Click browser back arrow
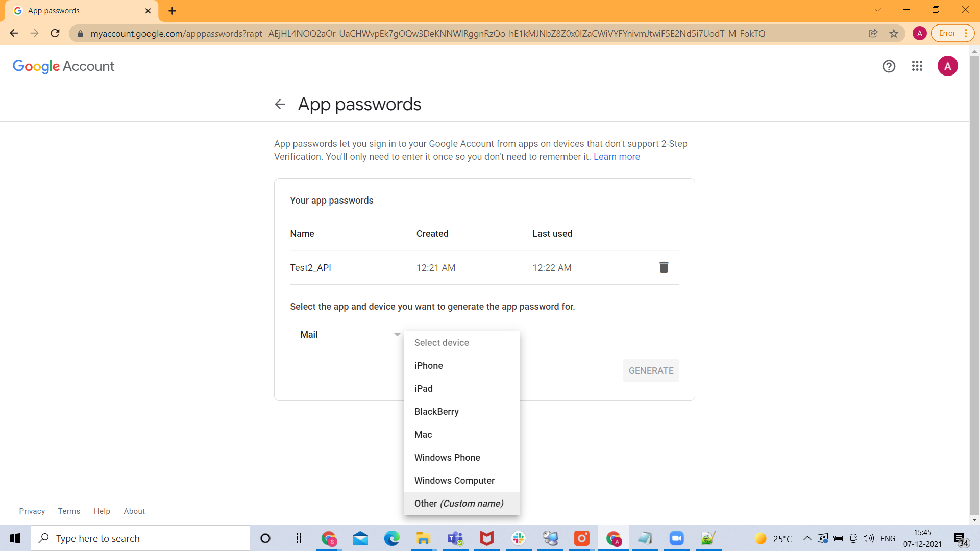The width and height of the screenshot is (980, 551). coord(14,33)
